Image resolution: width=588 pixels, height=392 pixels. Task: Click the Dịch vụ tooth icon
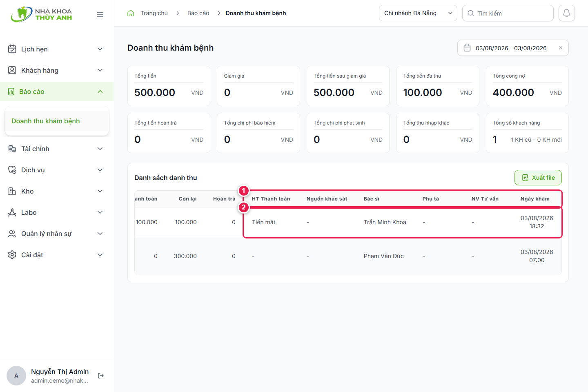pyautogui.click(x=12, y=170)
